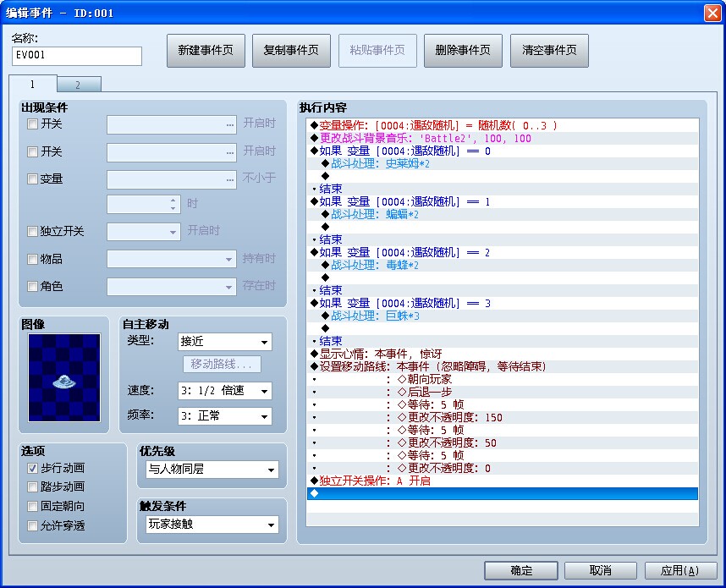
Task: Check the 允许穿透 option
Action: [x=32, y=526]
